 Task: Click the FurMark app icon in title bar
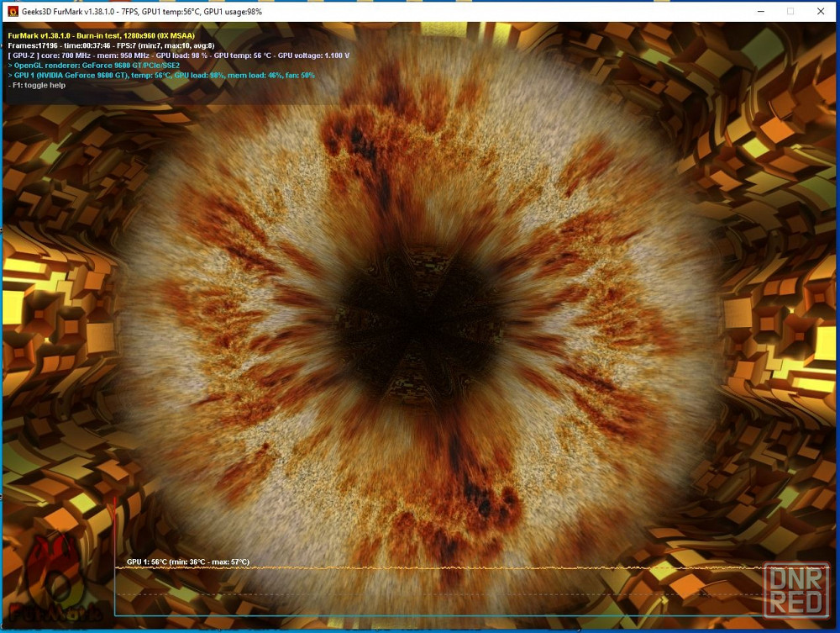(13, 11)
